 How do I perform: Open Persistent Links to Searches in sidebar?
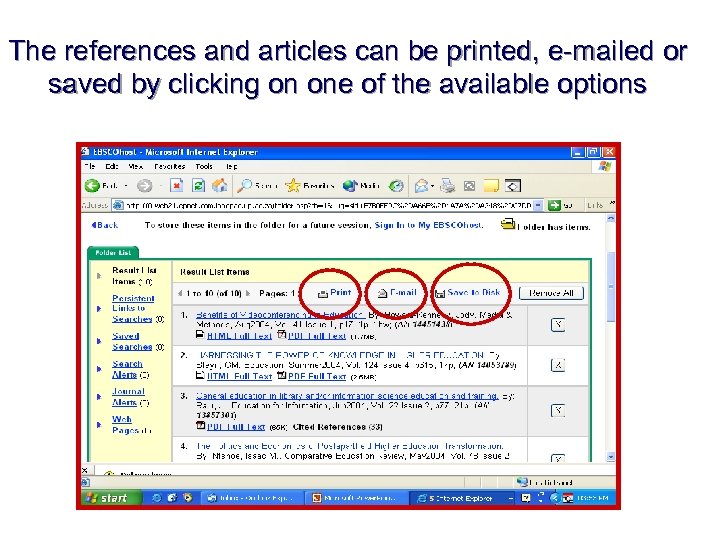tap(133, 309)
